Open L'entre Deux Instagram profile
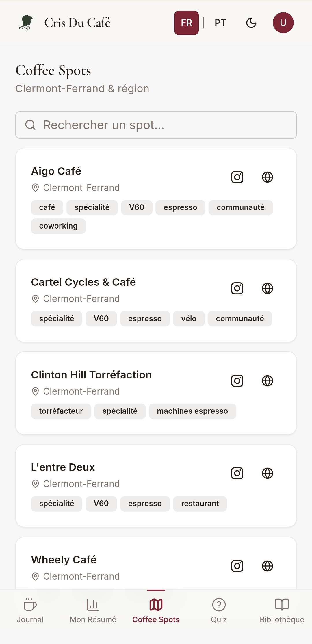 point(237,473)
